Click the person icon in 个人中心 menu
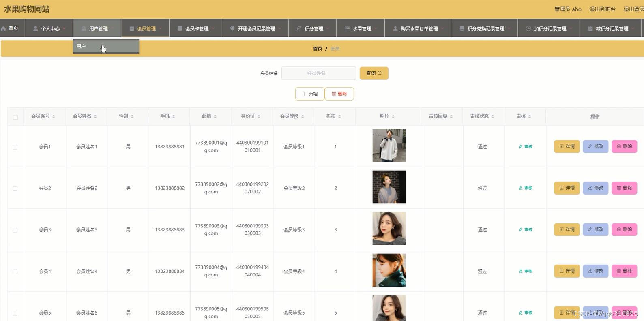The height and width of the screenshot is (321, 644). pyautogui.click(x=36, y=28)
